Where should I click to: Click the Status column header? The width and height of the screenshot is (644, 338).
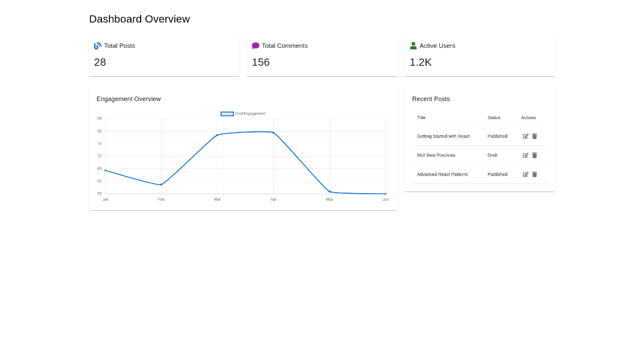[494, 117]
